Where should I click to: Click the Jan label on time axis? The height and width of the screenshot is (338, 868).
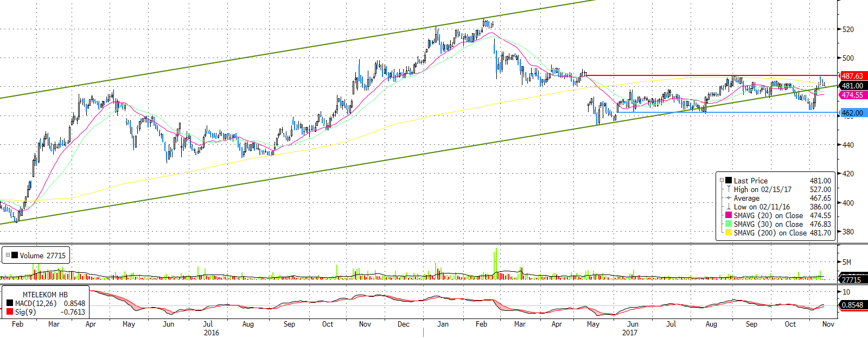pyautogui.click(x=443, y=324)
